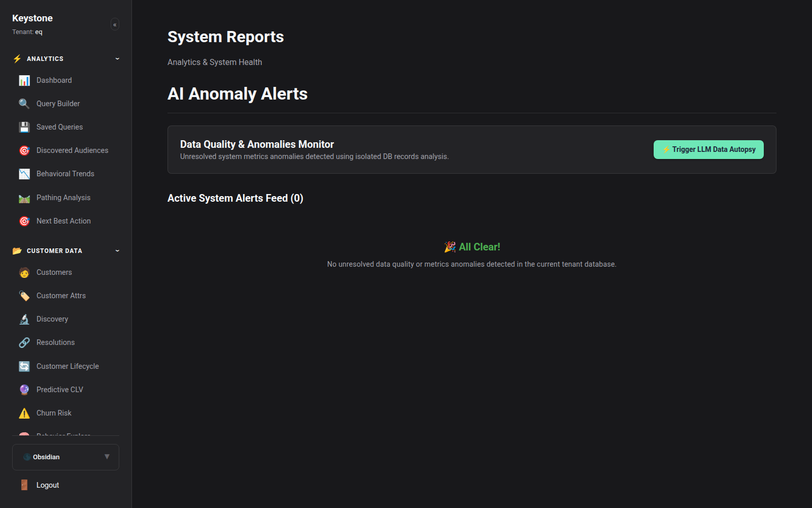This screenshot has height=508, width=812.
Task: Navigate to the Behavioral Trends label
Action: [65, 174]
